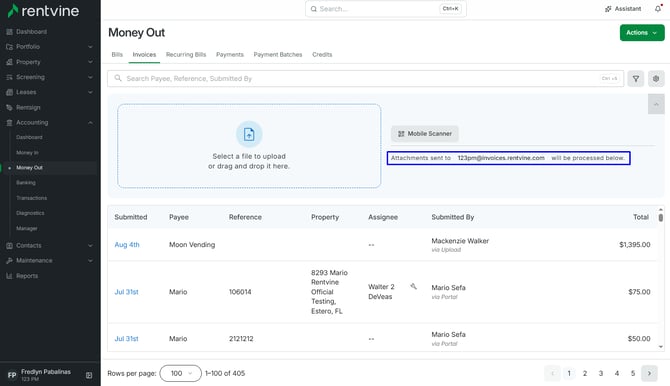Click the next page arrow
The image size is (670, 386).
pos(649,373)
